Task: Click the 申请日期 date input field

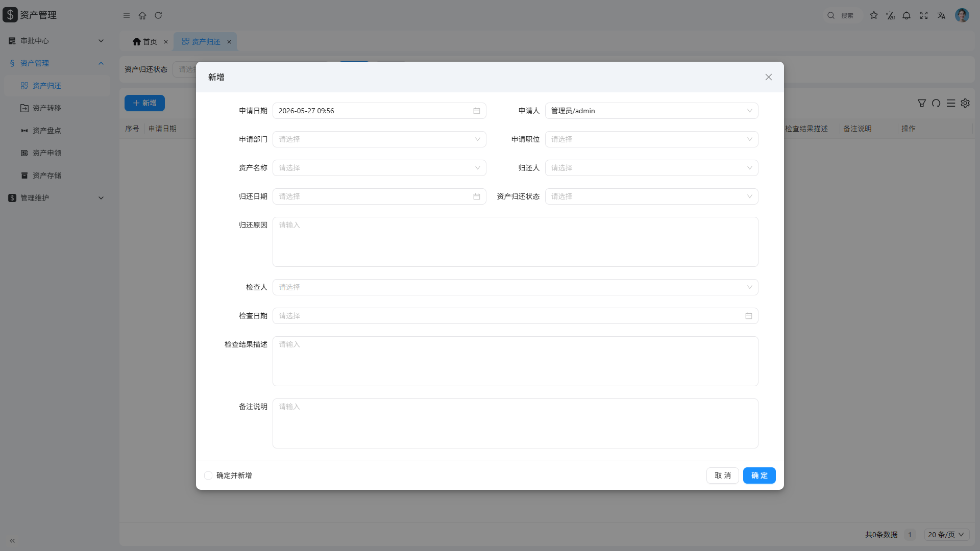Action: coord(379,111)
